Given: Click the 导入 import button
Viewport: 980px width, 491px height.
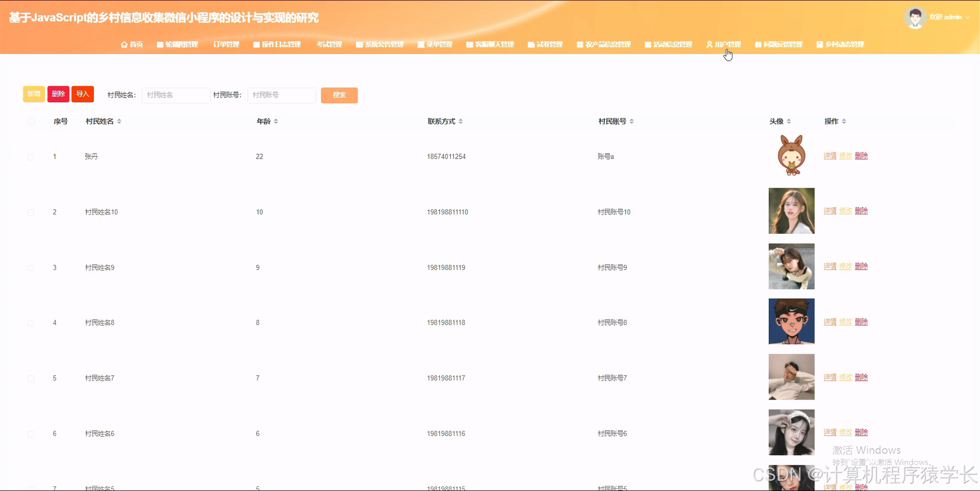Looking at the screenshot, I should [83, 94].
